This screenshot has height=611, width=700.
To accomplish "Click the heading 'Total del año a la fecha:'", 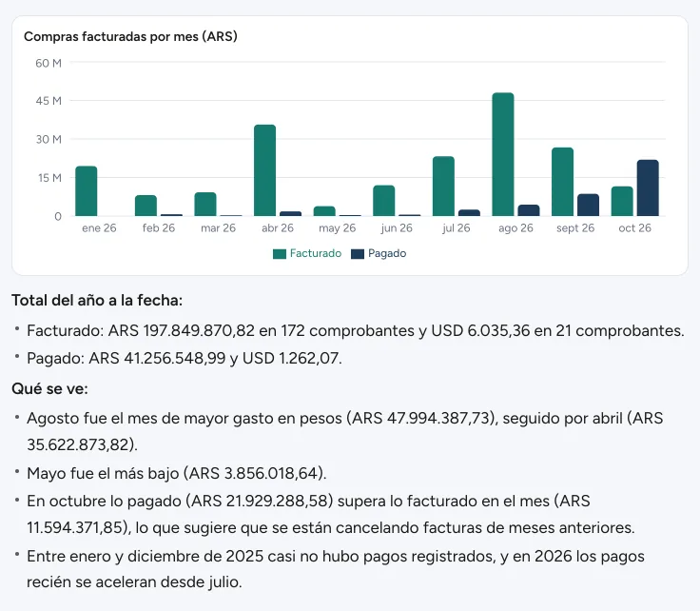I will tap(97, 300).
